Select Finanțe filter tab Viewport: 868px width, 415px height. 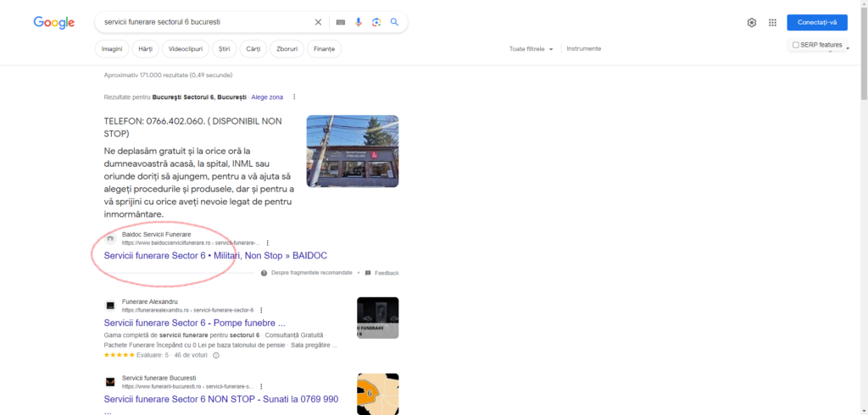[325, 48]
